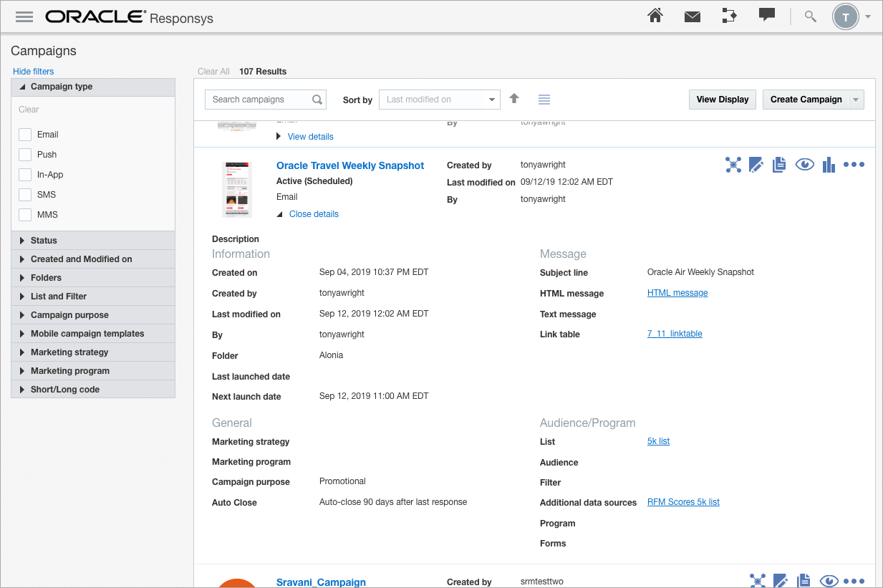The width and height of the screenshot is (883, 588).
Task: Edit the Sravani_Campaign message
Action: (x=780, y=581)
